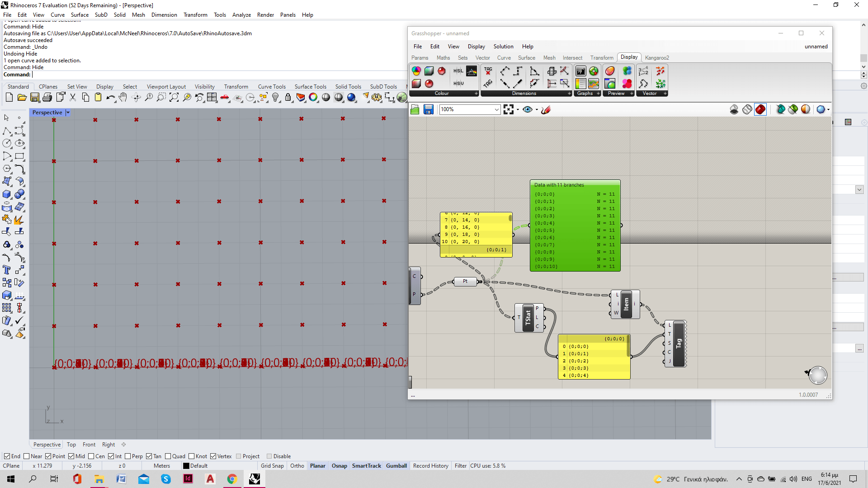The image size is (868, 488).
Task: Toggle the End osnap checkbox
Action: click(7, 456)
